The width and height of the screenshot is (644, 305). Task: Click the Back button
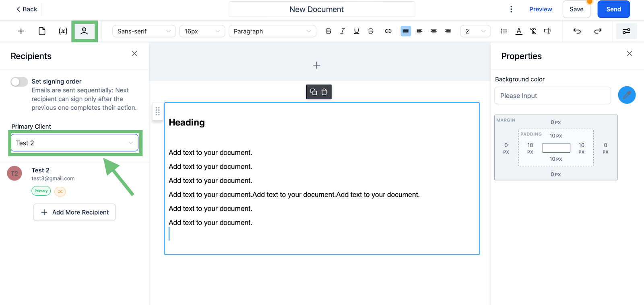(27, 9)
